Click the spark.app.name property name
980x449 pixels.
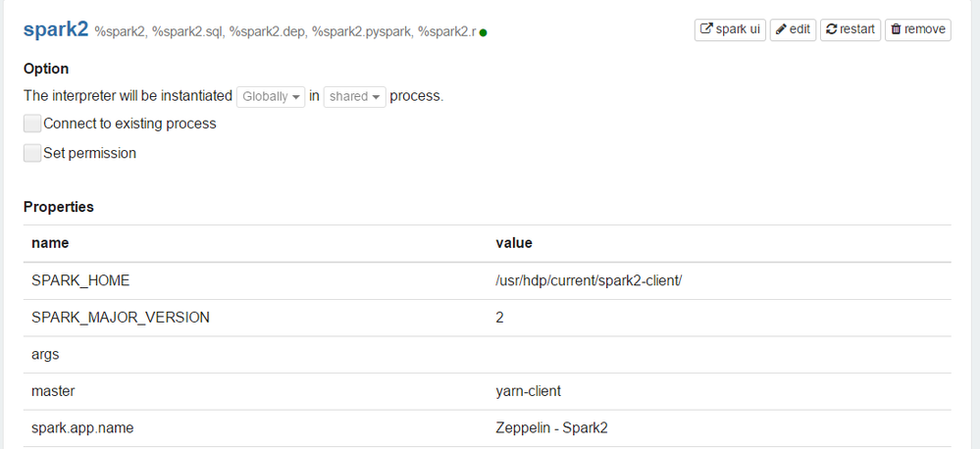click(82, 427)
